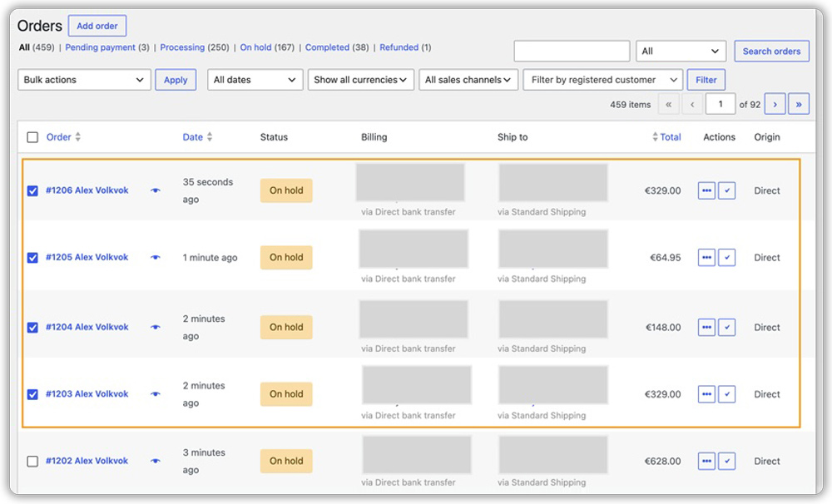Go to the next orders page
The width and height of the screenshot is (832, 504).
click(775, 104)
